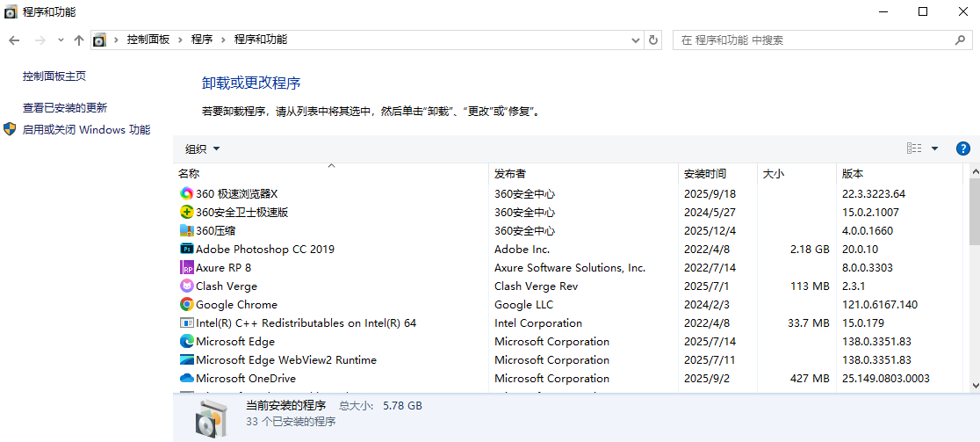Go forward with the right arrow
This screenshot has height=442, width=980.
pyautogui.click(x=40, y=40)
